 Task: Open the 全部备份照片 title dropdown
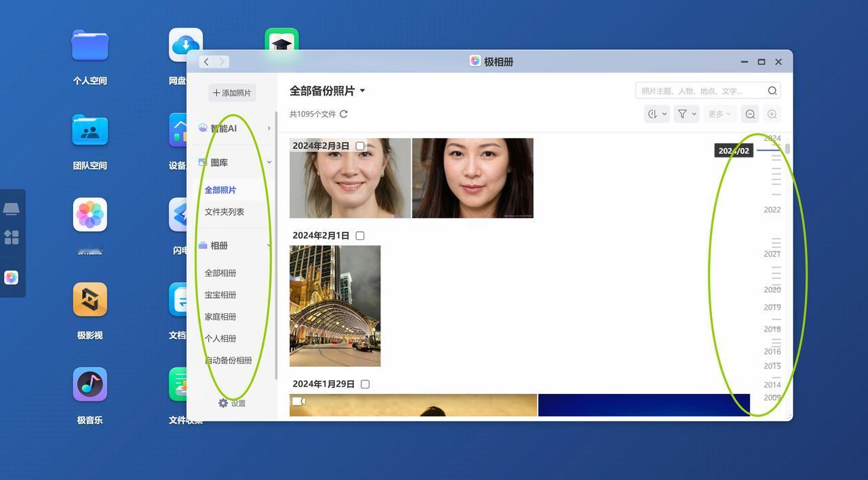(x=328, y=91)
